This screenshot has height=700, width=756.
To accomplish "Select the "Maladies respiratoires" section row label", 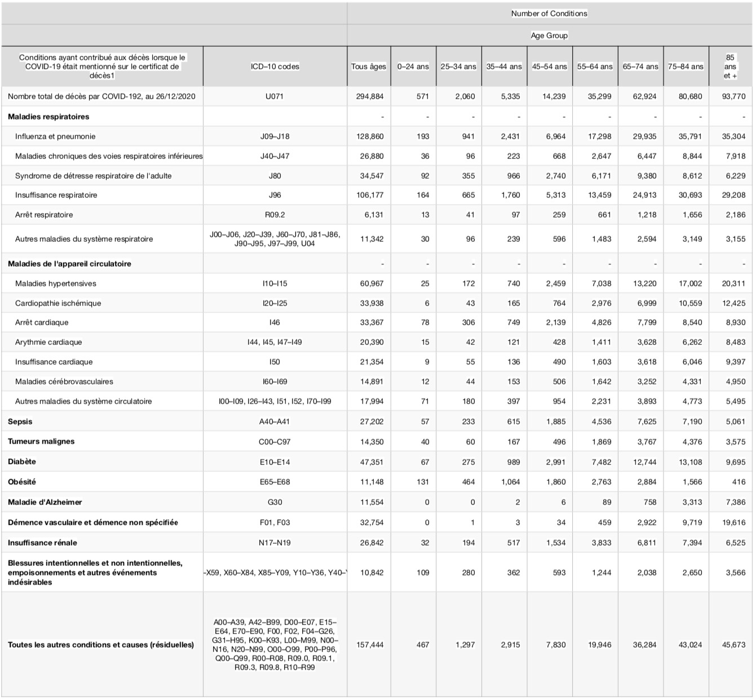I will coord(48,117).
